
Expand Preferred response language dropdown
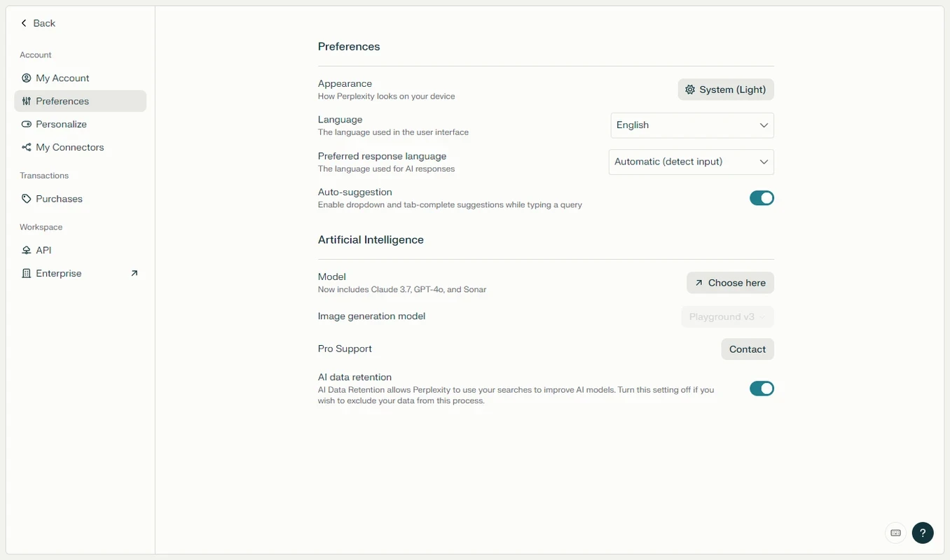[x=691, y=162]
